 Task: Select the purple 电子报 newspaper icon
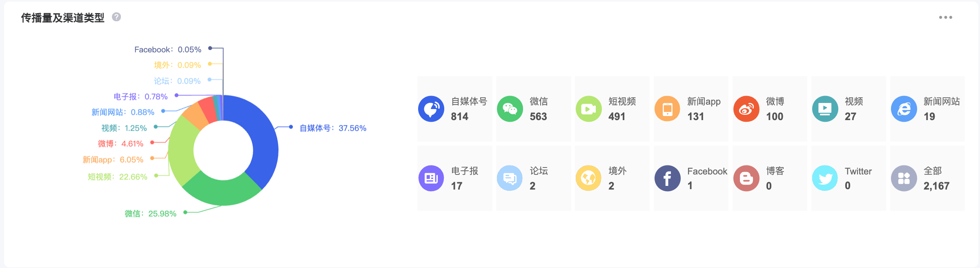coord(431,178)
